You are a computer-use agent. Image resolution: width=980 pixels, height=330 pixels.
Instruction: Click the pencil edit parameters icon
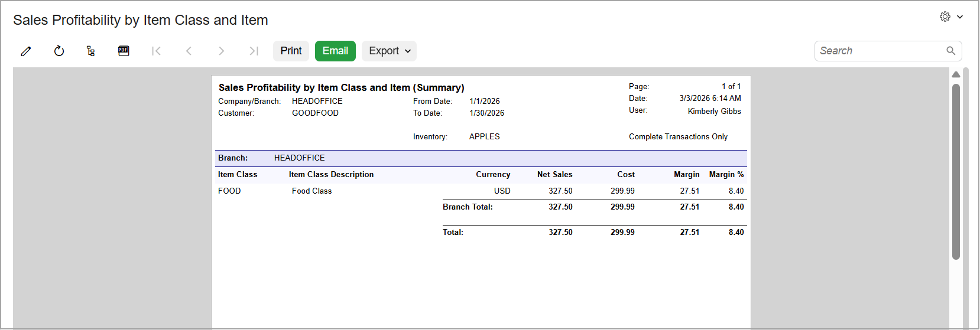pyautogui.click(x=26, y=51)
